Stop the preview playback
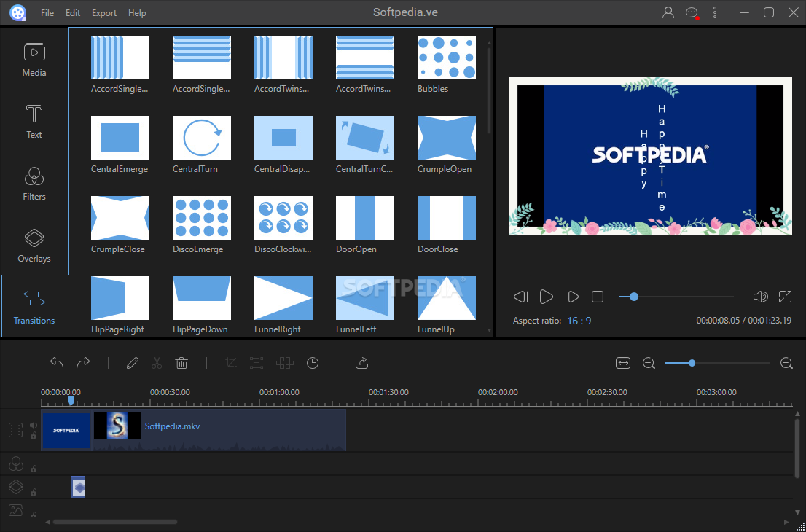 click(598, 297)
